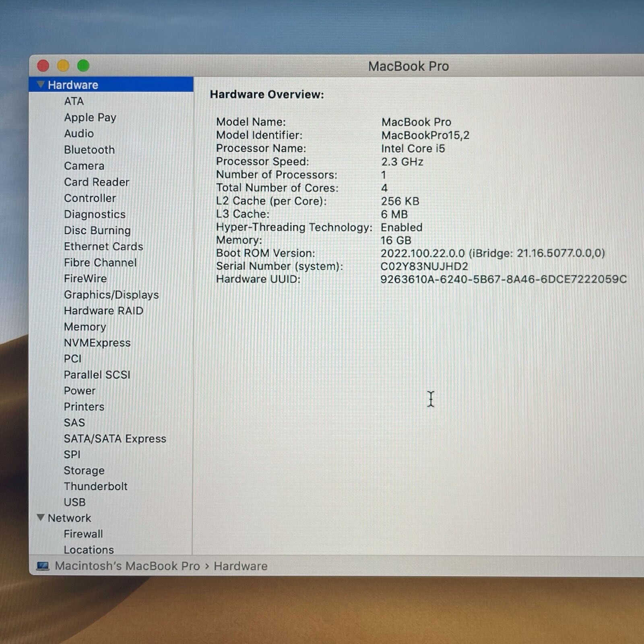Select Camera in the sidebar
This screenshot has height=644, width=644.
click(84, 165)
